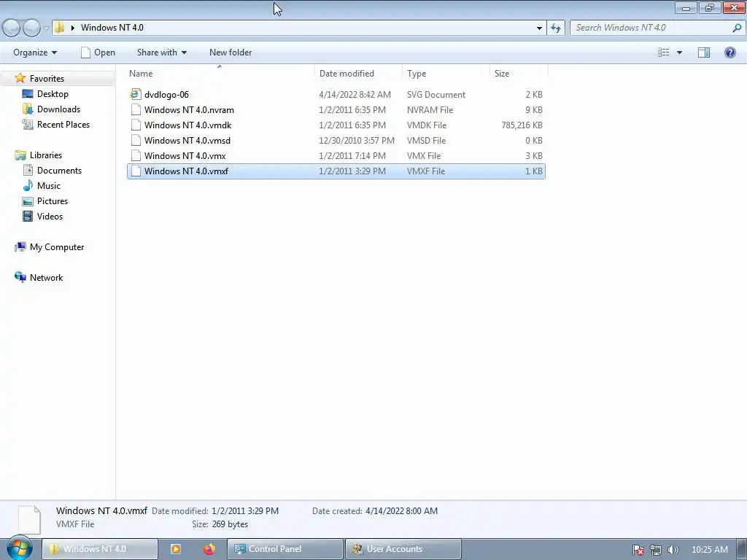The image size is (747, 560).
Task: Click the SVG Document type text
Action: point(436,94)
